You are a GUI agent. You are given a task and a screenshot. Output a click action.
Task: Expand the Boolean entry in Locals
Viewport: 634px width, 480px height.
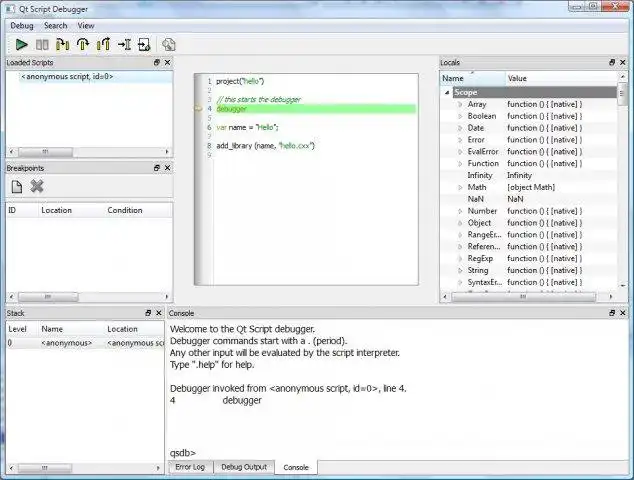(x=460, y=116)
